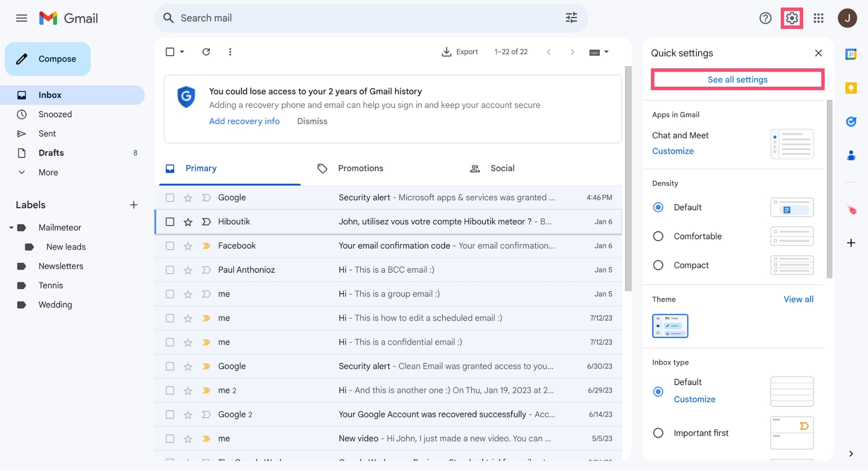Image resolution: width=868 pixels, height=471 pixels.
Task: Compose a new email
Action: tap(48, 59)
